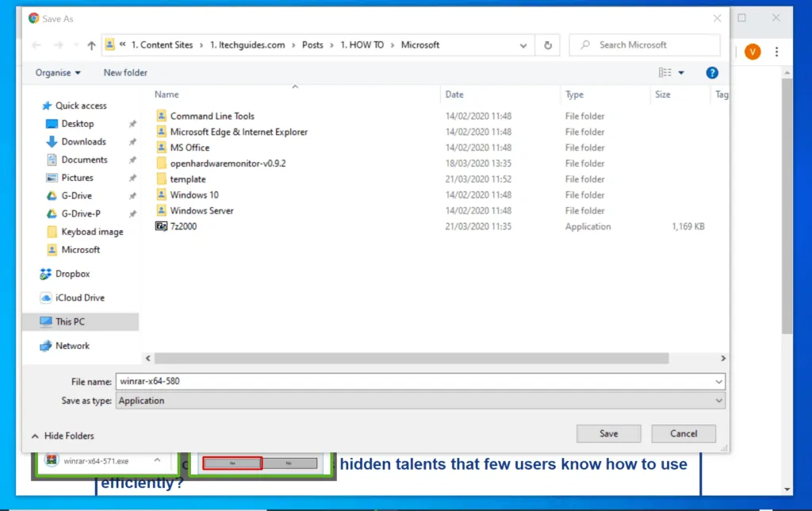The height and width of the screenshot is (511, 812).
Task: Expand the File name history dropdown arrow
Action: tap(718, 382)
